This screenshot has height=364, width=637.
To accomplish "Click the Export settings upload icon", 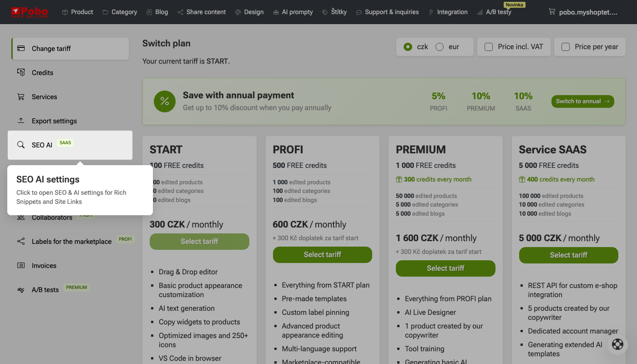I will 21,121.
